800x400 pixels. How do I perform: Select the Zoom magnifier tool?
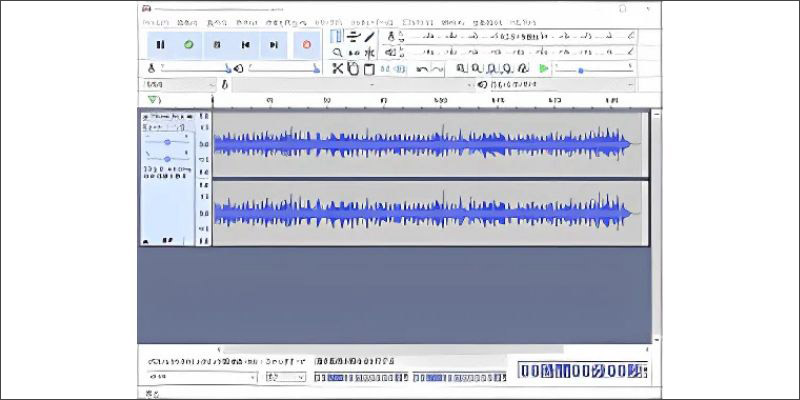pos(337,53)
